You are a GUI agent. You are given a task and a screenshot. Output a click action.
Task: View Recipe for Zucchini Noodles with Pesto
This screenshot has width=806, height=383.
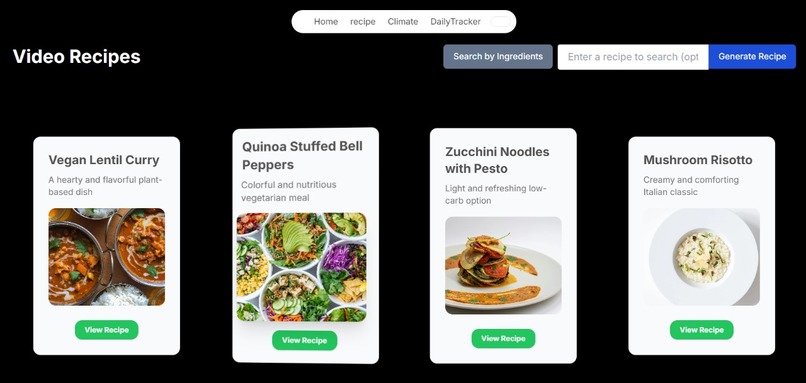503,338
